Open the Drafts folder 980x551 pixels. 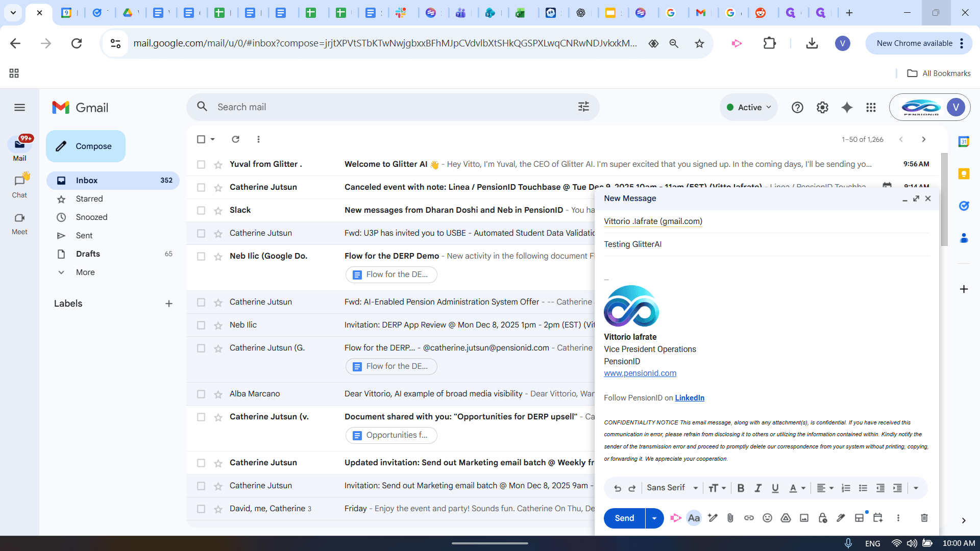point(88,254)
